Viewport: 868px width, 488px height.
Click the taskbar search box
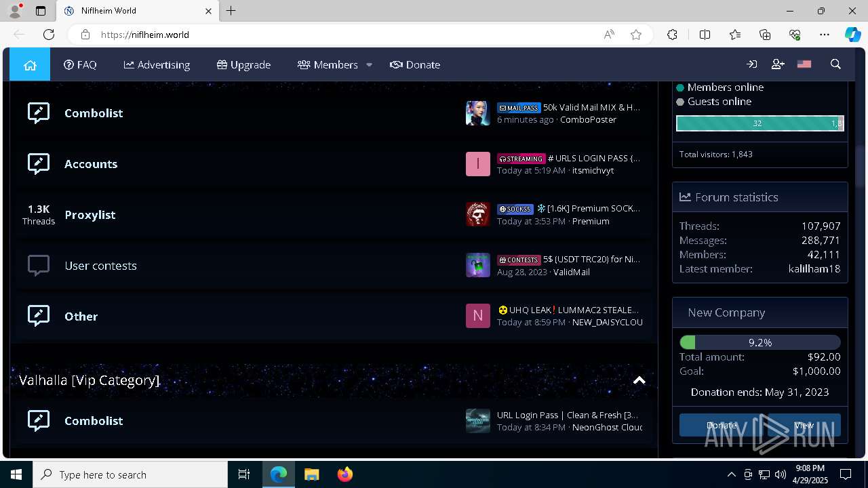click(130, 474)
